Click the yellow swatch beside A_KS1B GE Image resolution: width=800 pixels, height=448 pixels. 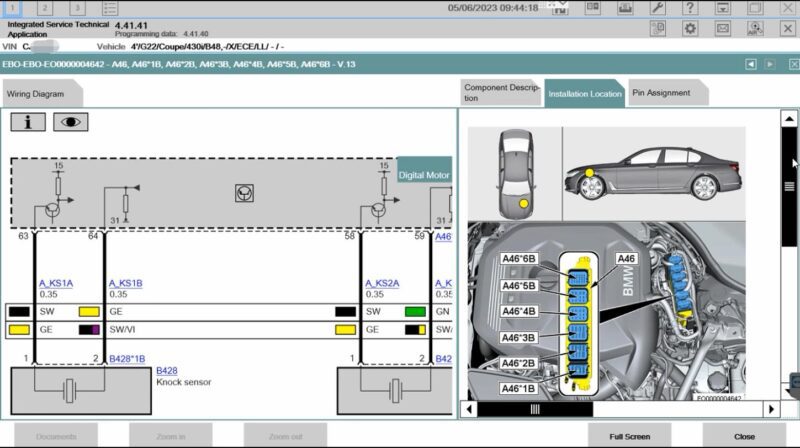coord(89,311)
